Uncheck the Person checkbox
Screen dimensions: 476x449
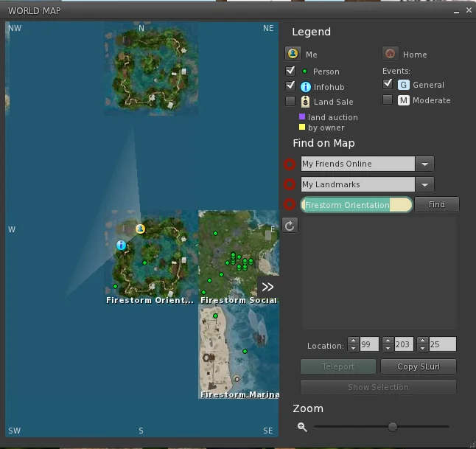click(290, 71)
